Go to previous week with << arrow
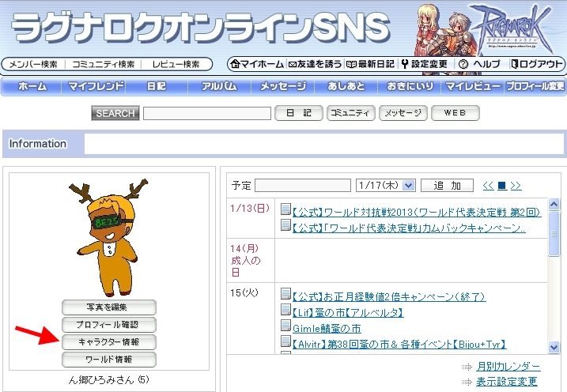 click(x=488, y=186)
